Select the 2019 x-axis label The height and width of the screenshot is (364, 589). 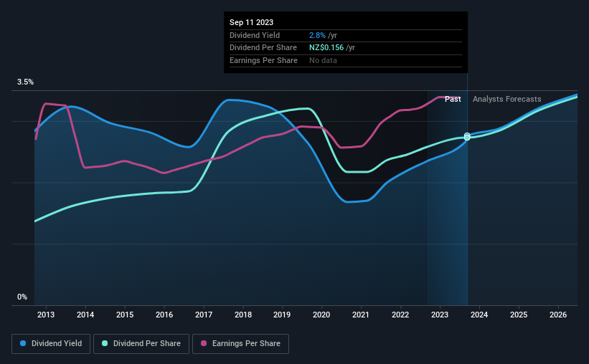(282, 315)
